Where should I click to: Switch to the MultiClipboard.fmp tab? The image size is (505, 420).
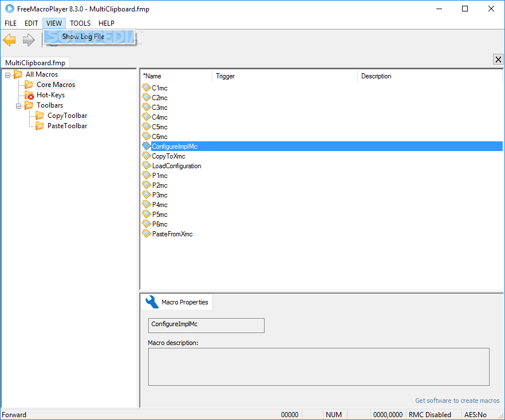tap(35, 63)
